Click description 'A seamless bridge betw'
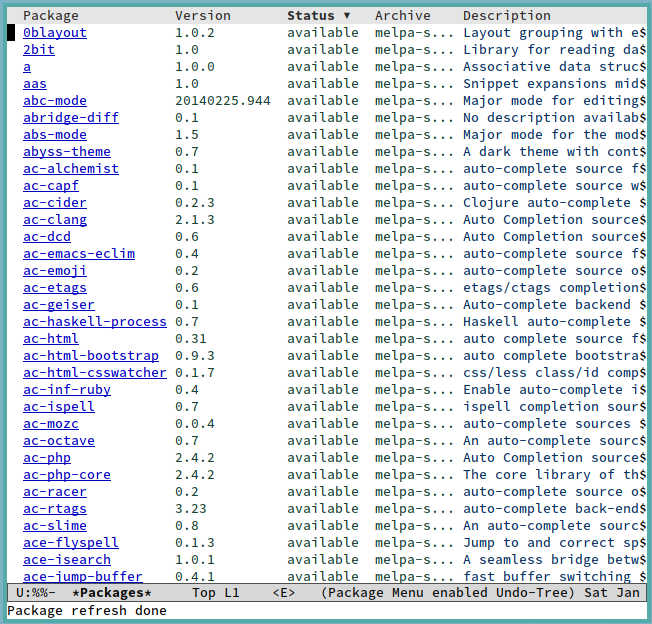 (551, 560)
